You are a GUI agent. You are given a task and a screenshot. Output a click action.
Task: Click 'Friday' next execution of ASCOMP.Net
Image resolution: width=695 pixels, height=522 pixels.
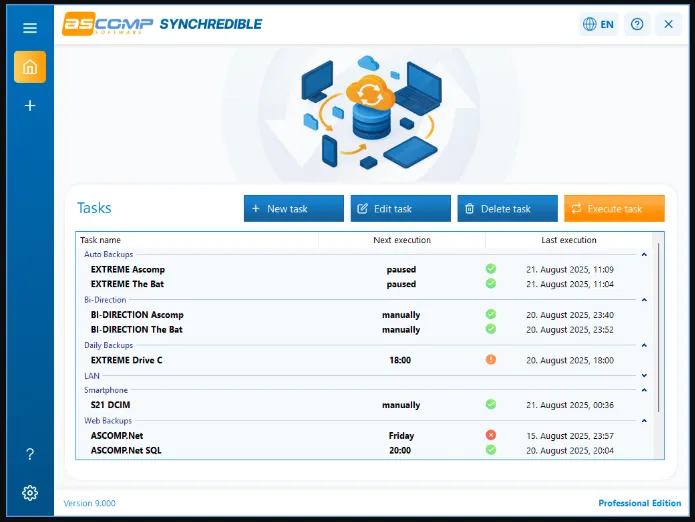coord(401,436)
